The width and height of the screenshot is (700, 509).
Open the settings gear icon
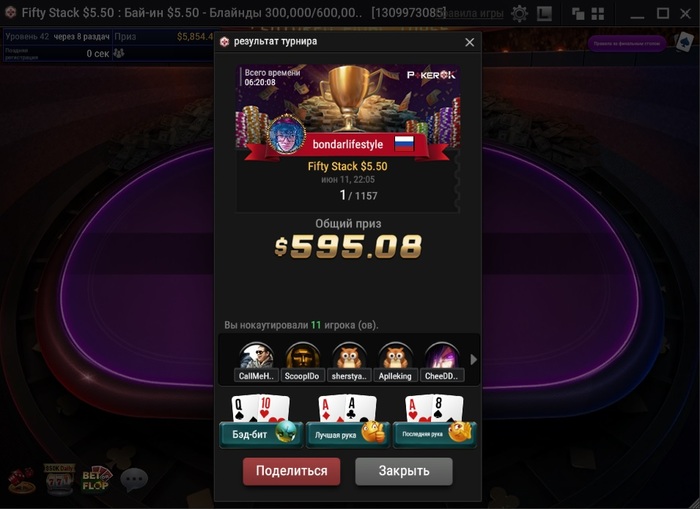519,13
